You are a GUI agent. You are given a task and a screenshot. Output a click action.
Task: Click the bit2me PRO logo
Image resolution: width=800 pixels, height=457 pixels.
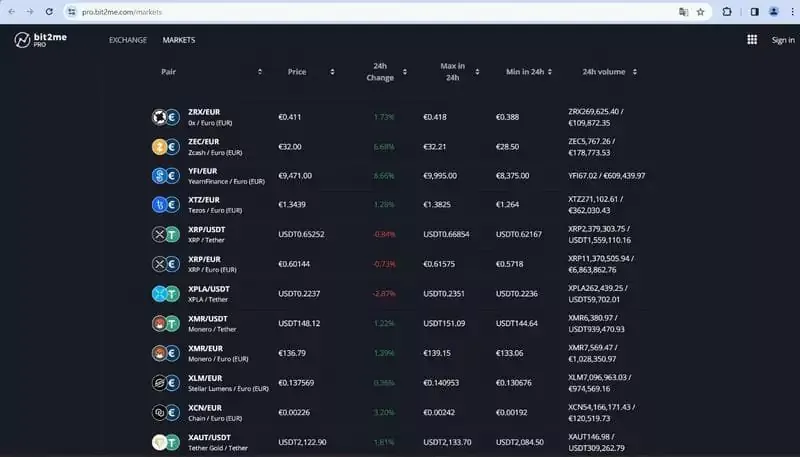[40, 40]
